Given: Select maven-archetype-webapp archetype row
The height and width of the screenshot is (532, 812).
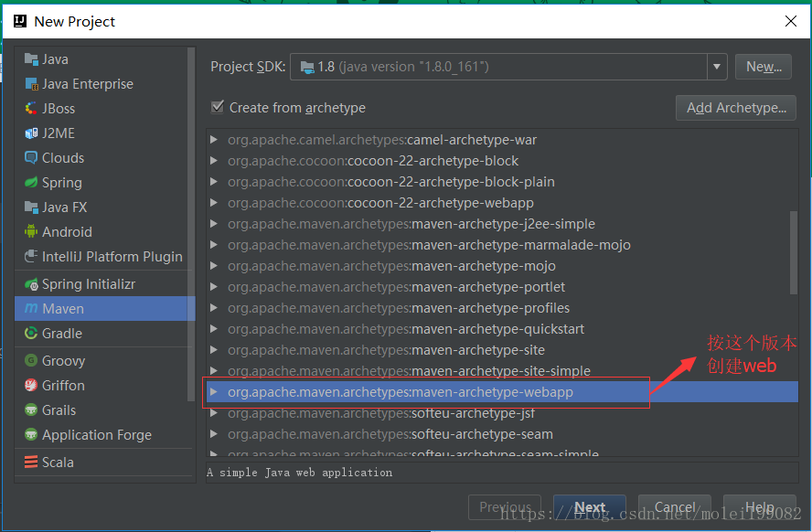Looking at the screenshot, I should pyautogui.click(x=502, y=392).
